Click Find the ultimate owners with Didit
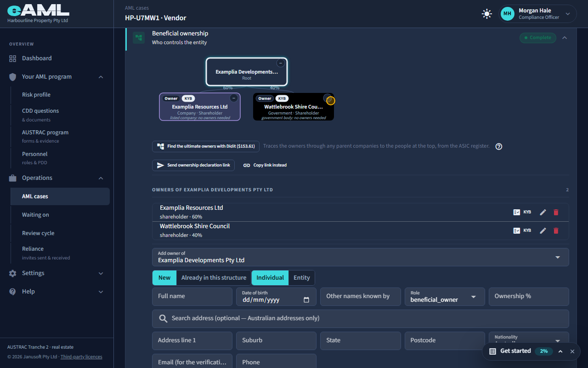588x368 pixels. pos(206,146)
